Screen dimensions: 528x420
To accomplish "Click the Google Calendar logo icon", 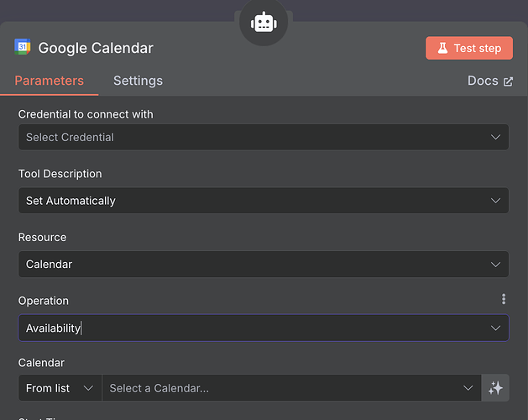I will click(23, 47).
